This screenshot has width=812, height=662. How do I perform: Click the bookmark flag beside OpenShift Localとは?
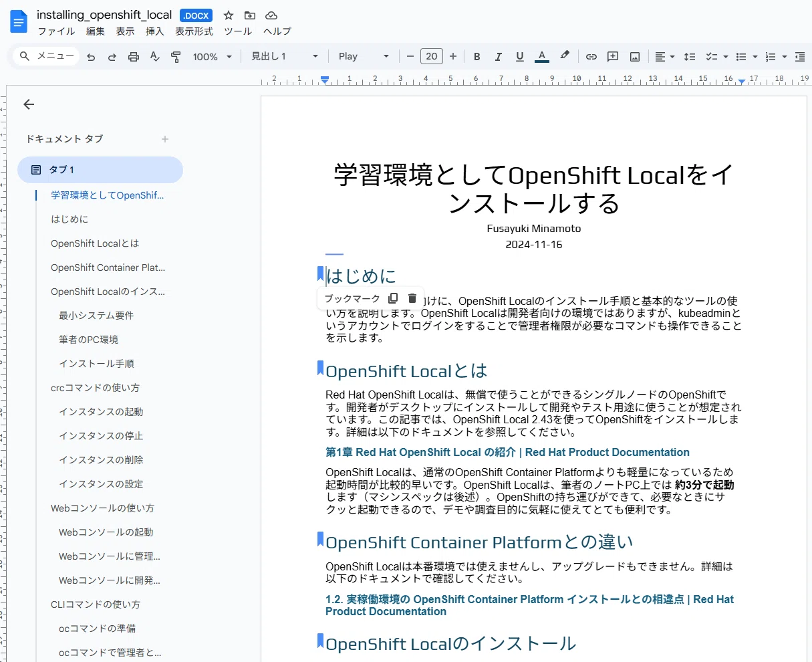(x=320, y=368)
